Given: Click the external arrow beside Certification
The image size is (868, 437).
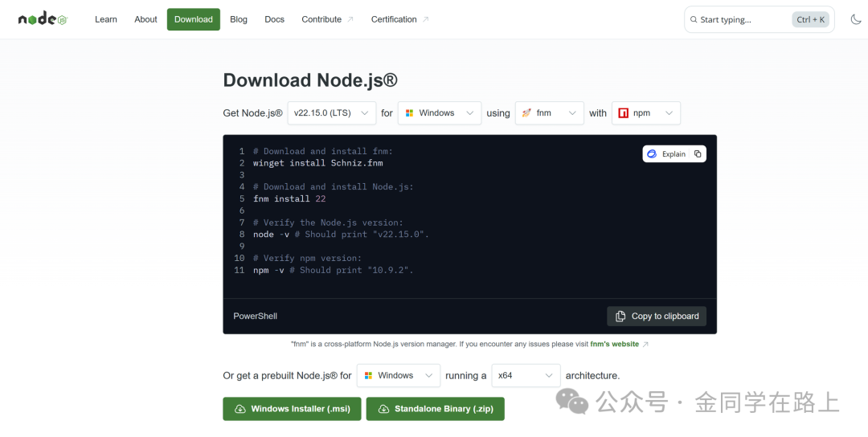Looking at the screenshot, I should coord(425,19).
